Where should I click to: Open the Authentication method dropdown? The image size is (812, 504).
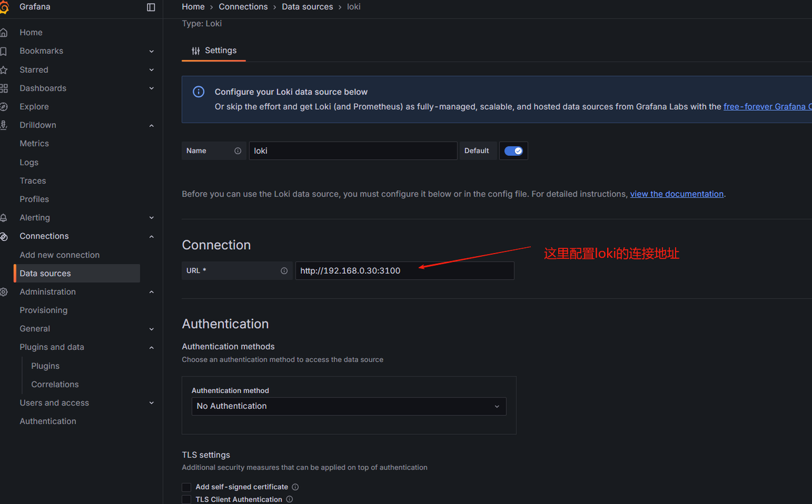click(x=348, y=406)
